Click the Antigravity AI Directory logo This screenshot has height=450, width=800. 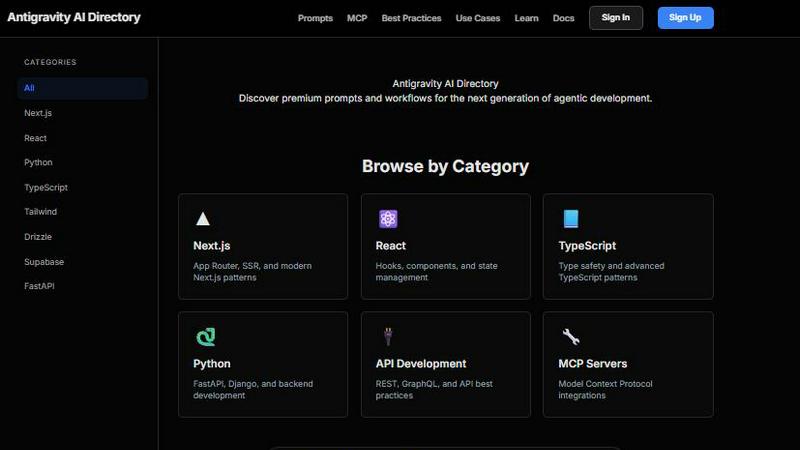[x=74, y=17]
